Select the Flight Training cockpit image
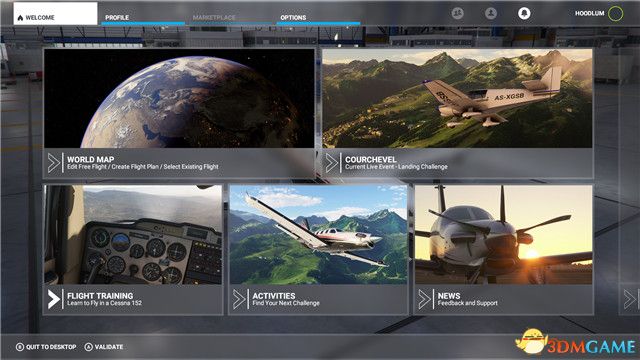This screenshot has width=640, height=360. pos(133,235)
